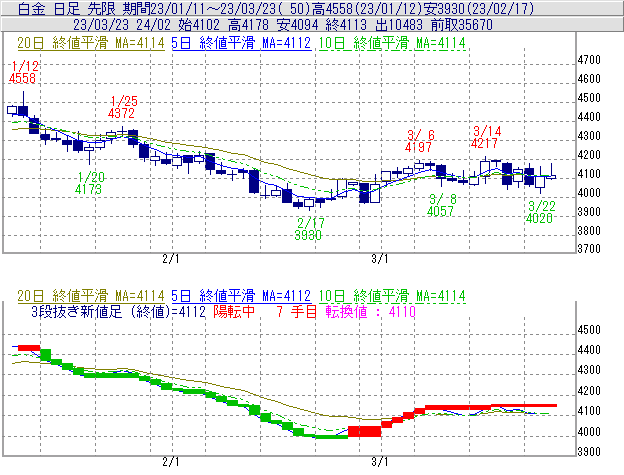Image resolution: width=624 pixels, height=475 pixels.
Task: Click the 4500 tick on the lower price axis
Action: pos(589,330)
